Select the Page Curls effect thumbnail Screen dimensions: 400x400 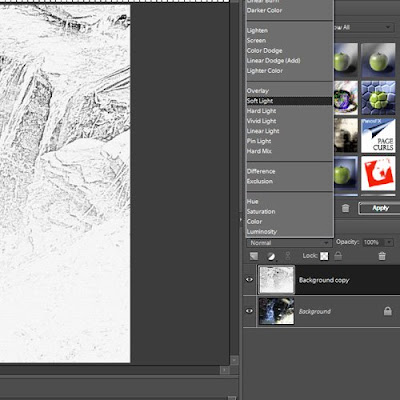(x=378, y=136)
